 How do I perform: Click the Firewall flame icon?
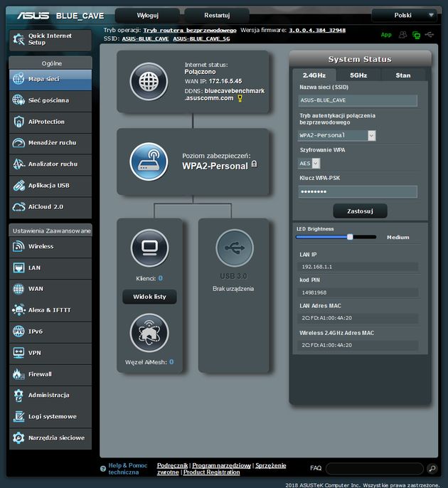click(x=18, y=374)
